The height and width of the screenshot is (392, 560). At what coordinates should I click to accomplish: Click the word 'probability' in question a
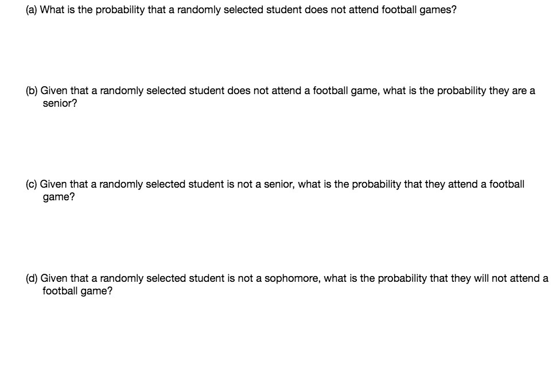[120, 10]
